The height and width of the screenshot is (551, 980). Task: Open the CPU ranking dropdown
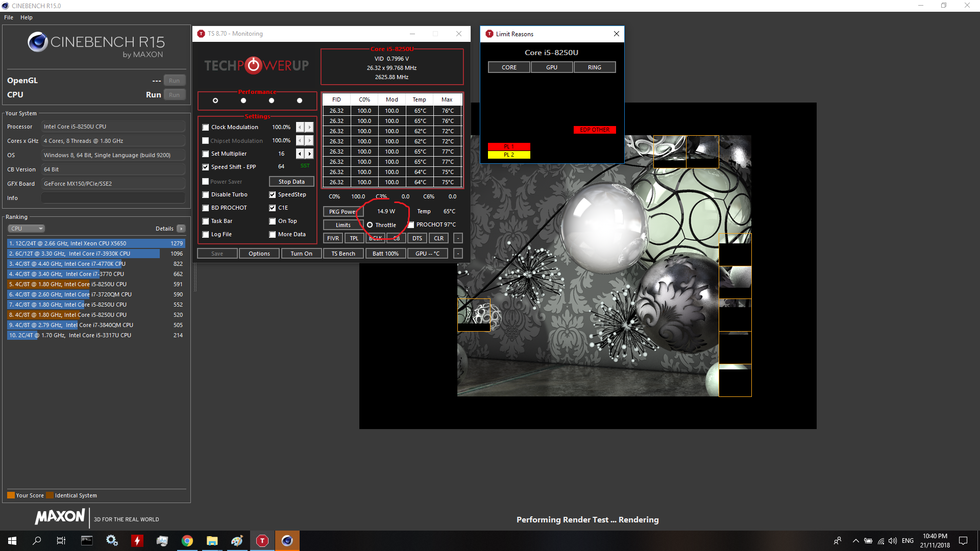27,229
